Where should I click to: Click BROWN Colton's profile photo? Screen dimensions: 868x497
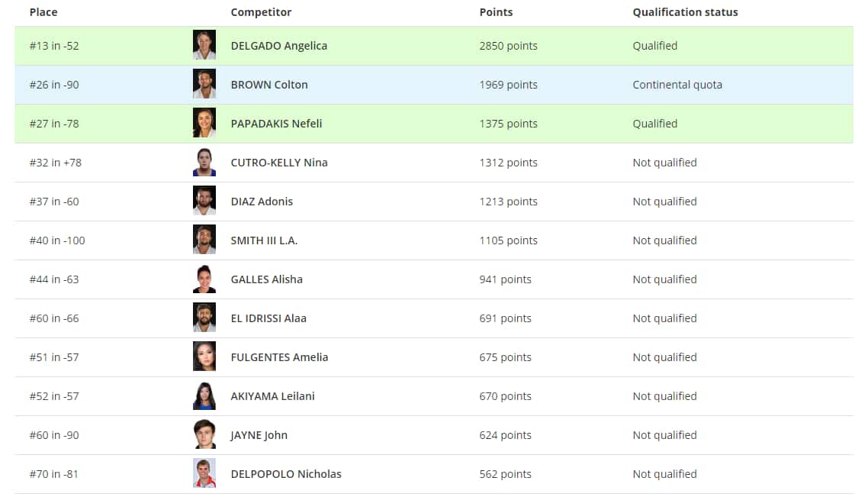click(204, 85)
